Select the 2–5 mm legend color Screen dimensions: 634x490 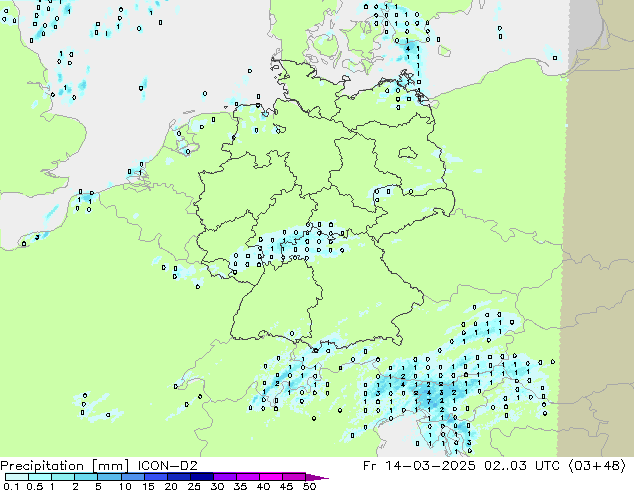tap(86, 477)
